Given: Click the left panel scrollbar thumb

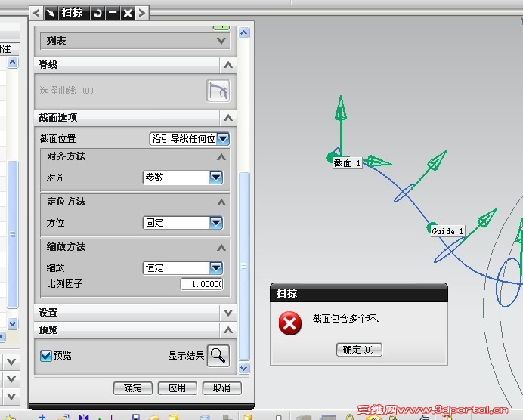Looking at the screenshot, I should pos(12,234).
